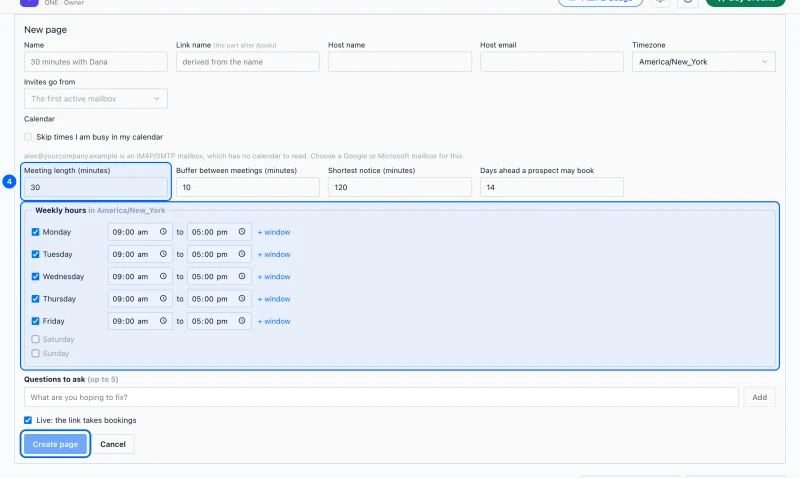800x478 pixels.
Task: Focus the Questions to ask input
Action: tap(381, 397)
